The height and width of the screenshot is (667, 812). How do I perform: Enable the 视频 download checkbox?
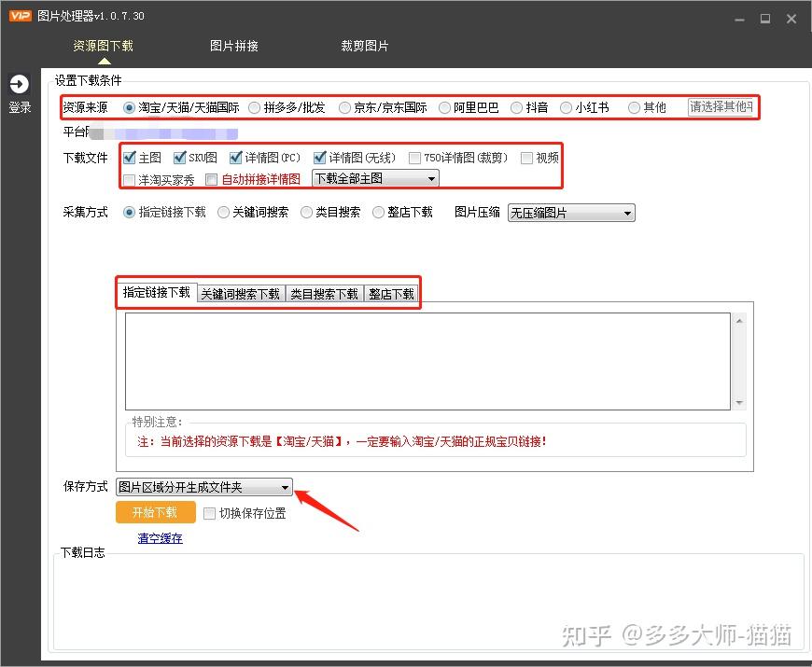[x=527, y=158]
